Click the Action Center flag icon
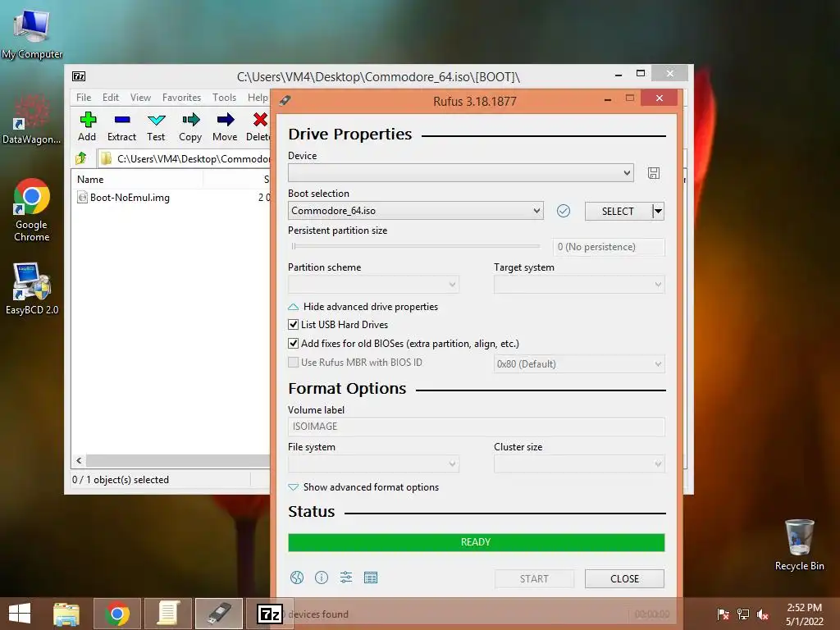840x630 pixels. coord(723,614)
